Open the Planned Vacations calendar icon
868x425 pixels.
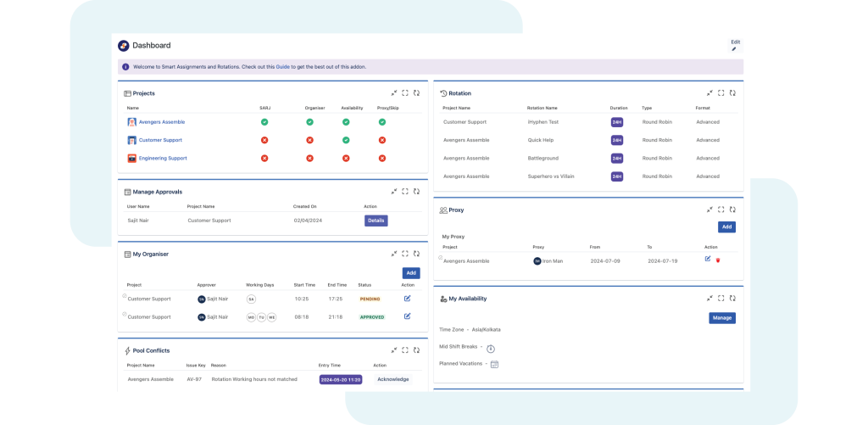494,364
